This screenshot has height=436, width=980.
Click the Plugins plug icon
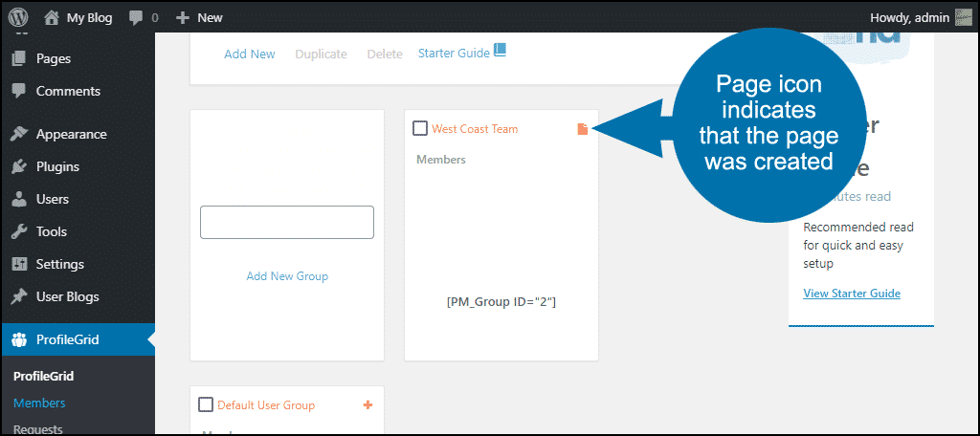[19, 166]
